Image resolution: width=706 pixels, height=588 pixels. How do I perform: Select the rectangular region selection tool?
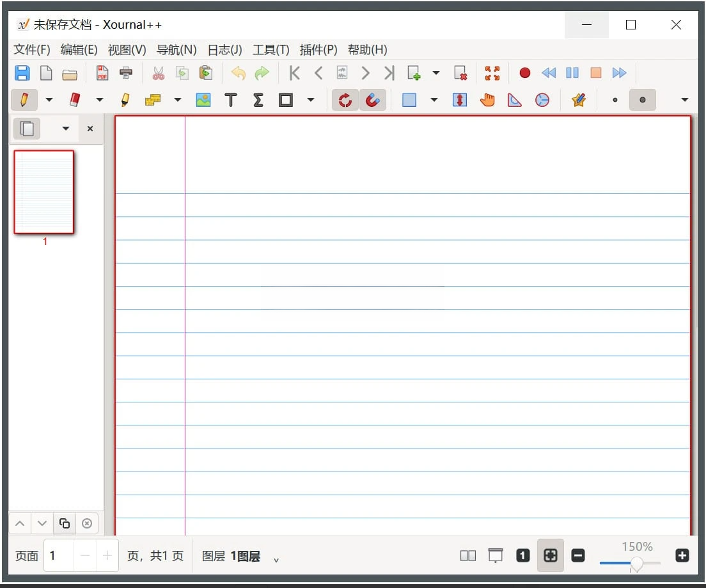click(x=409, y=100)
